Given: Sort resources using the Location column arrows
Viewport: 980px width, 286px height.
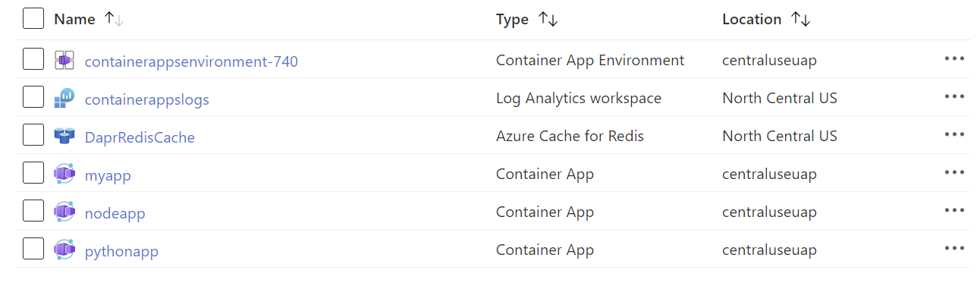Looking at the screenshot, I should coord(800,20).
